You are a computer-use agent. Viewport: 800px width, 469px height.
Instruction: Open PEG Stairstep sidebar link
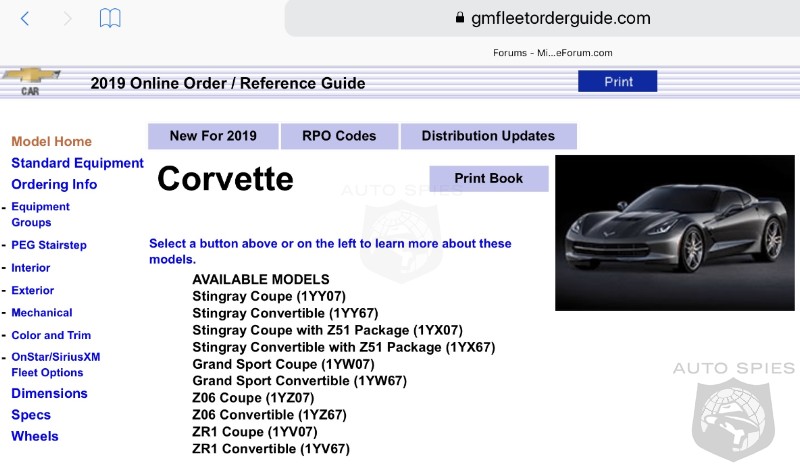coord(49,245)
